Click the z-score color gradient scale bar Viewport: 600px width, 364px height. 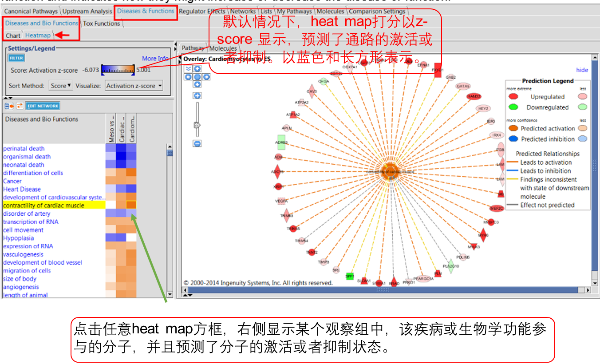point(118,70)
